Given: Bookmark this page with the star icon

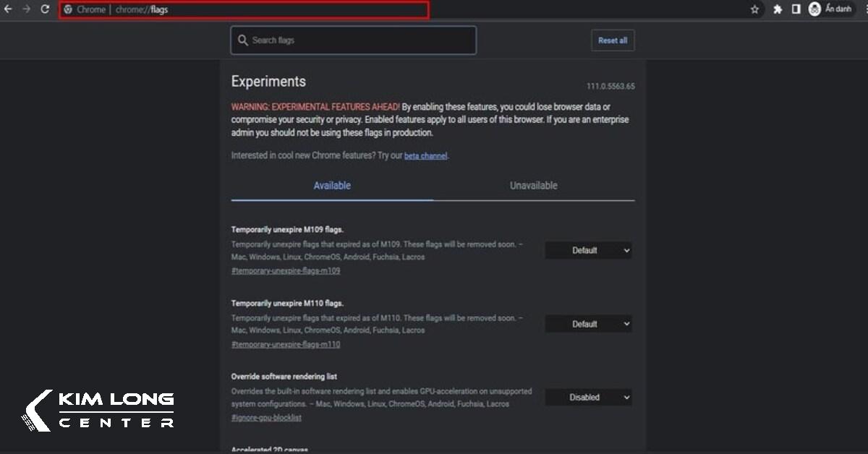Looking at the screenshot, I should (755, 9).
